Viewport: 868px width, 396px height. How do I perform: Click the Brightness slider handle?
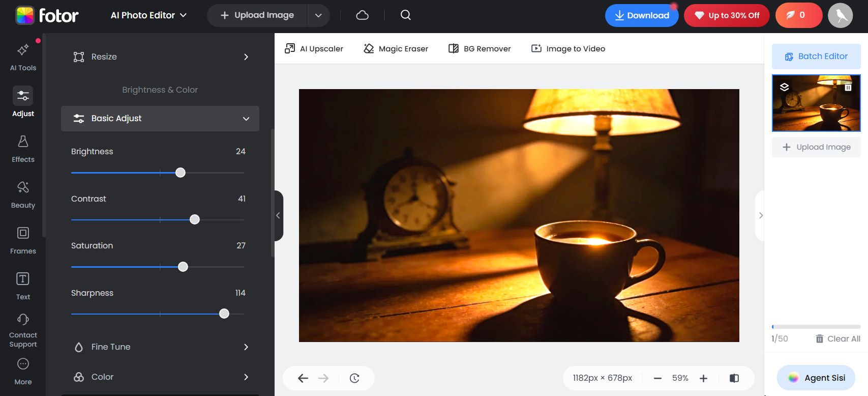pos(181,173)
